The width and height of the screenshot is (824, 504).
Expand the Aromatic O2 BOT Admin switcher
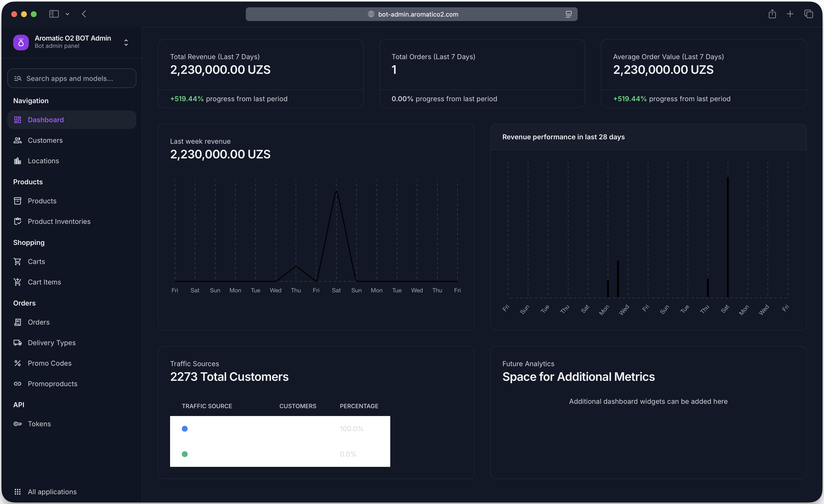pos(126,43)
